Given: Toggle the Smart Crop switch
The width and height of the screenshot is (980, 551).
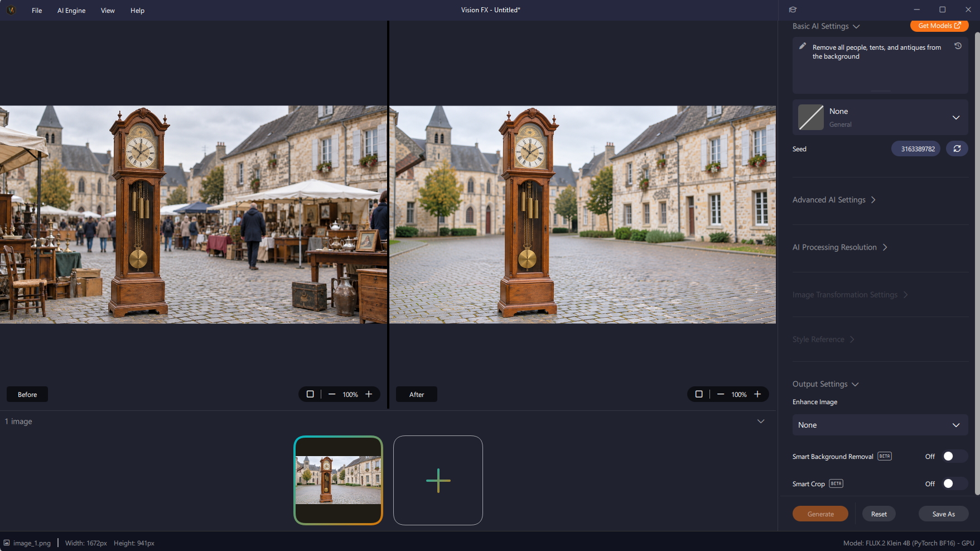Looking at the screenshot, I should [954, 483].
